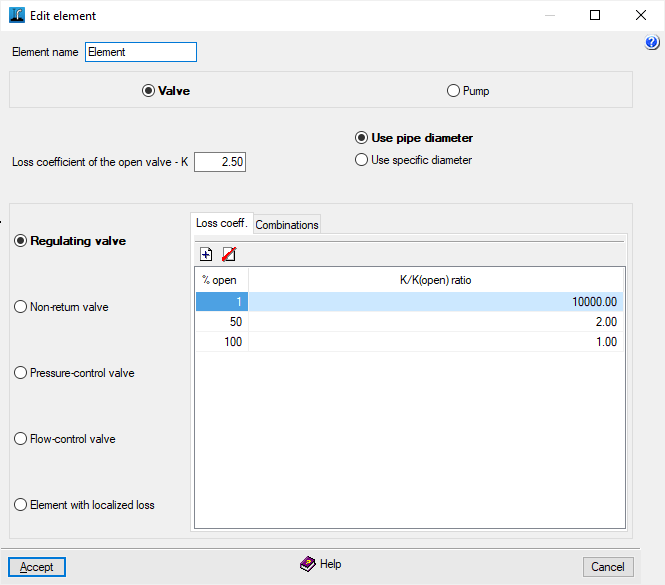Viewport: 665px width, 585px height.
Task: Click the Element name input field
Action: [x=141, y=52]
